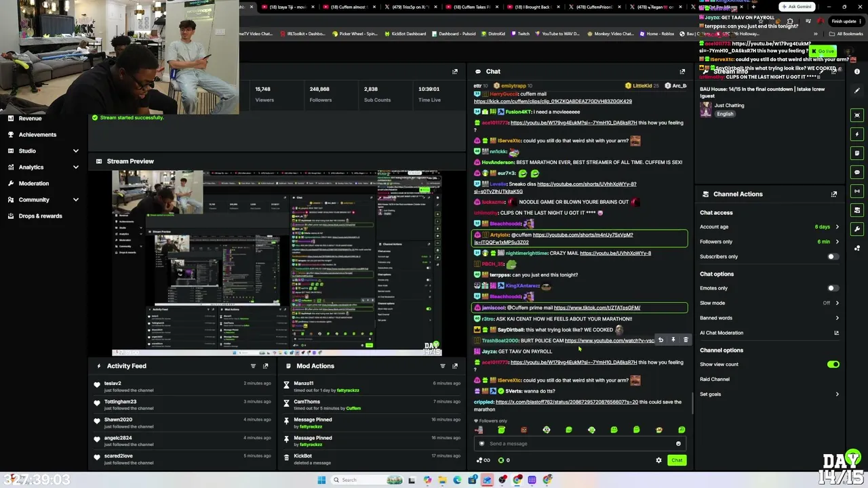Click CamThoms in Mod Actions
Screen dimensions: 868x488
[307, 402]
